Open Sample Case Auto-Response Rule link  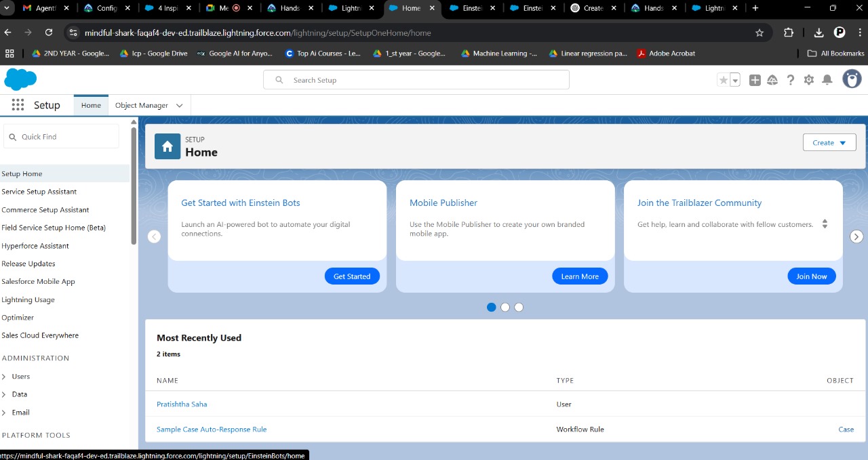click(x=212, y=429)
